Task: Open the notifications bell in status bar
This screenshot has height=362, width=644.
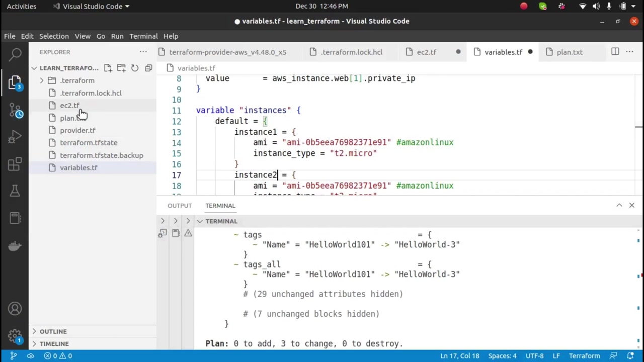Action: 630,356
